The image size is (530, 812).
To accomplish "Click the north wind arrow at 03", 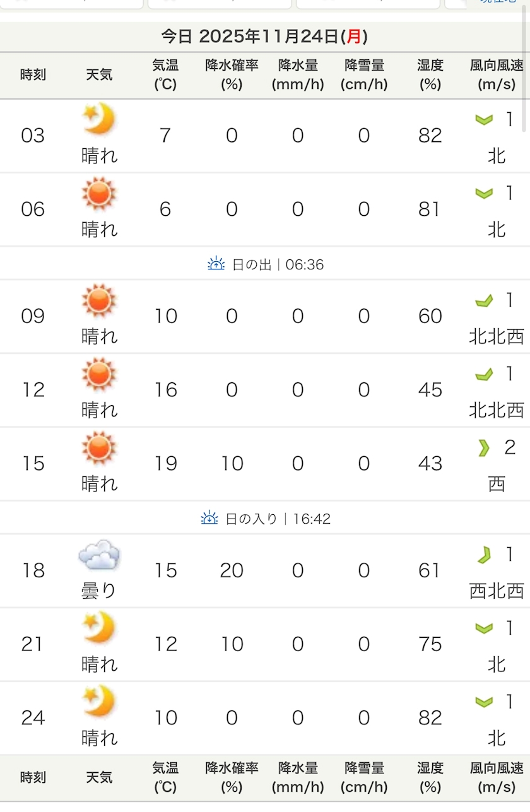I will coord(484,119).
